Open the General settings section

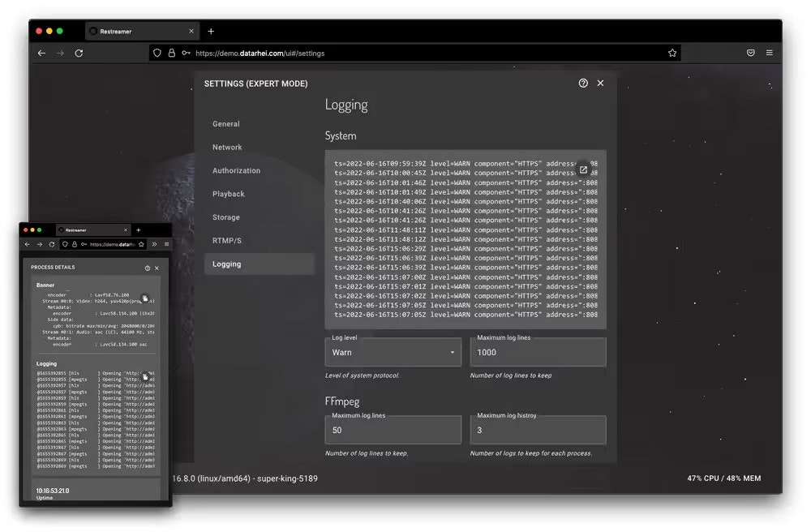pos(226,124)
